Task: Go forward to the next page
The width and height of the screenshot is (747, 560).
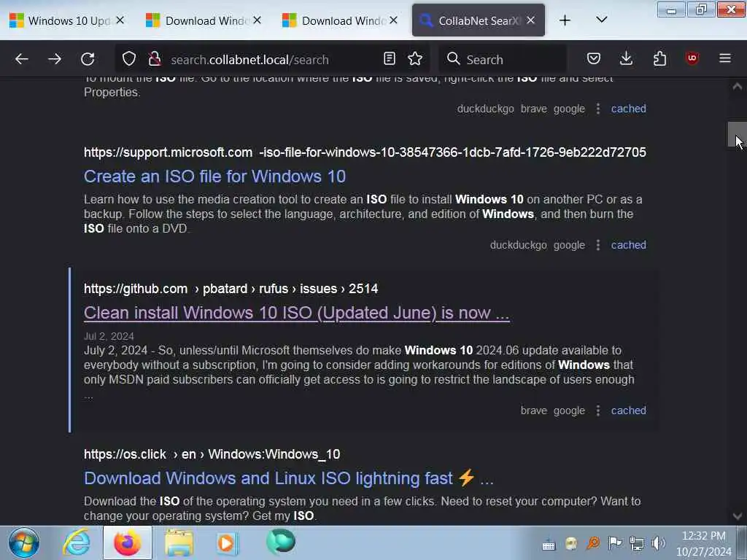Action: point(55,59)
